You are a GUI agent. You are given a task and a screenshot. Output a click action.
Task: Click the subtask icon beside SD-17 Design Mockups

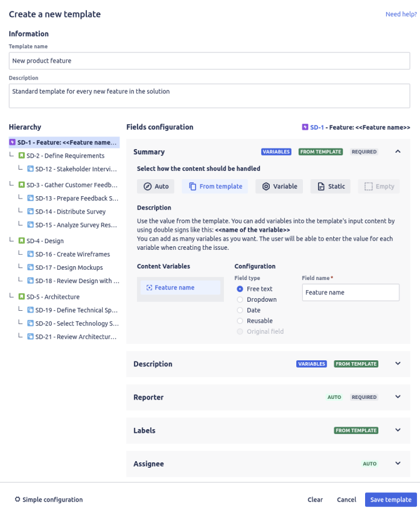click(30, 267)
